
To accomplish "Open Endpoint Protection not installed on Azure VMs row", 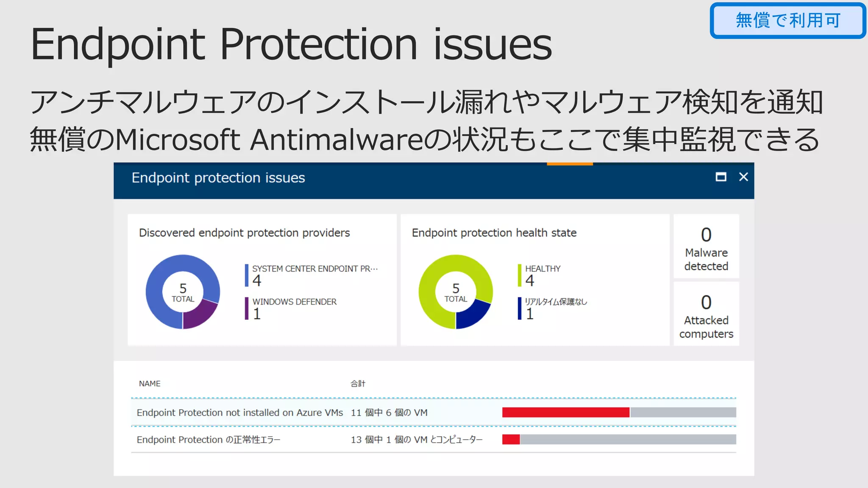I will (x=239, y=413).
